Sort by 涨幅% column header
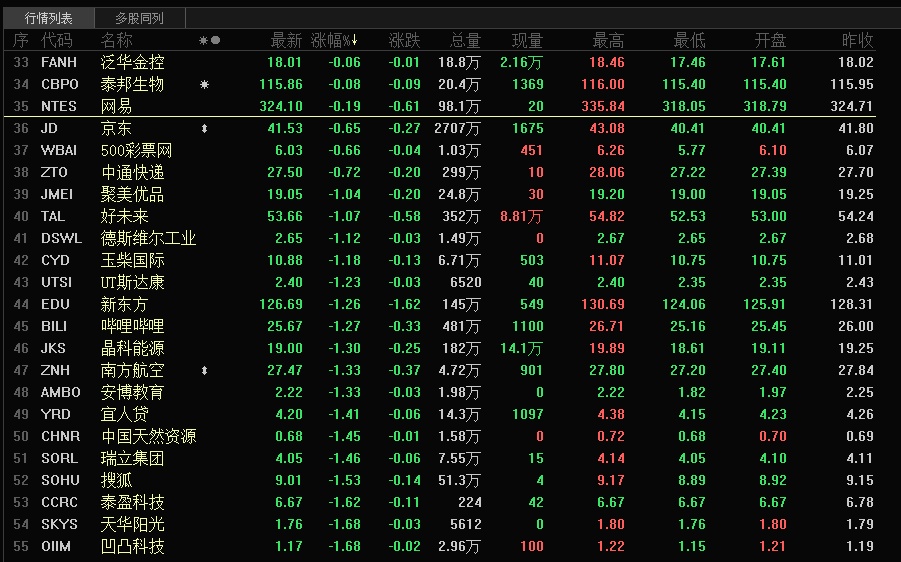901x562 pixels. click(334, 40)
